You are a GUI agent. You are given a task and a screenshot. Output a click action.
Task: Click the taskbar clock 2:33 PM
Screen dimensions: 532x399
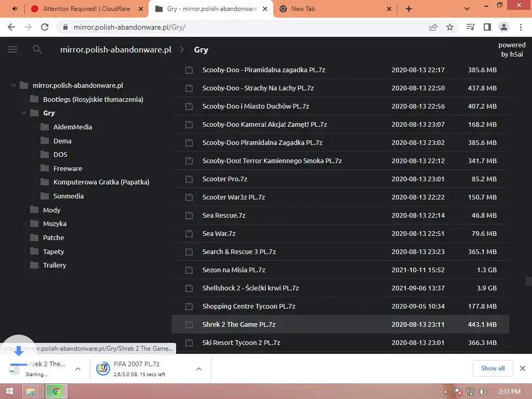pos(509,392)
